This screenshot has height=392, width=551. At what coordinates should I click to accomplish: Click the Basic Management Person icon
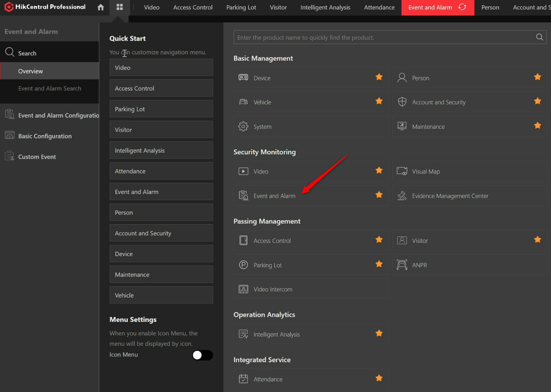[402, 78]
